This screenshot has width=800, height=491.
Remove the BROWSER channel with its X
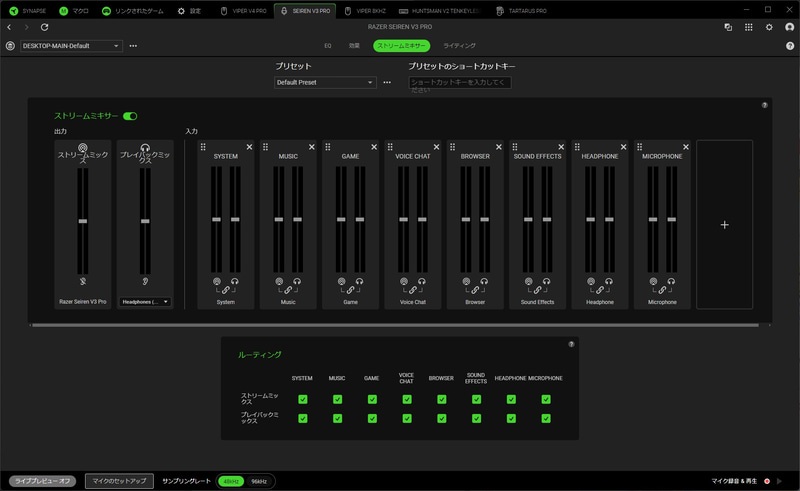coord(498,147)
